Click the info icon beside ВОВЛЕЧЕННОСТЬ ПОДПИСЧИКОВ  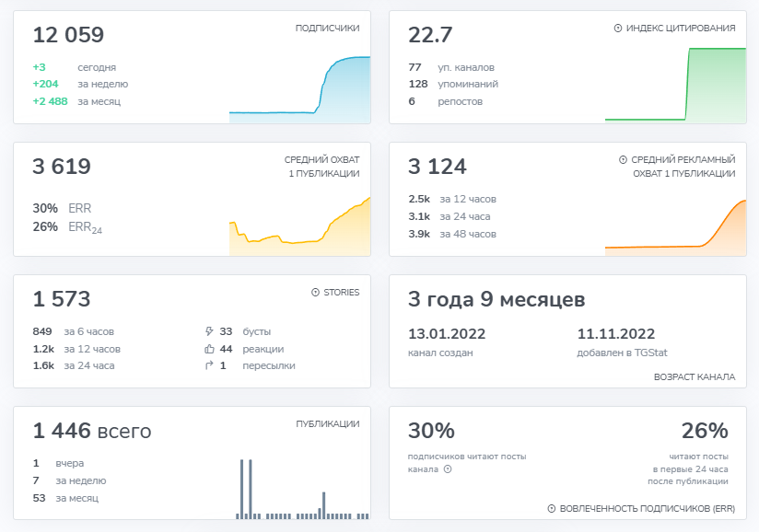tap(550, 507)
